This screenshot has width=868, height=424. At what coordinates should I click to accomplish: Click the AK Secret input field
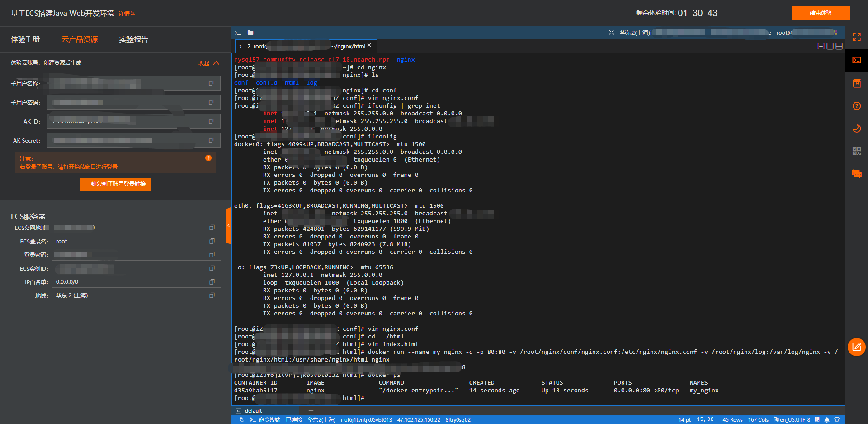pos(134,140)
